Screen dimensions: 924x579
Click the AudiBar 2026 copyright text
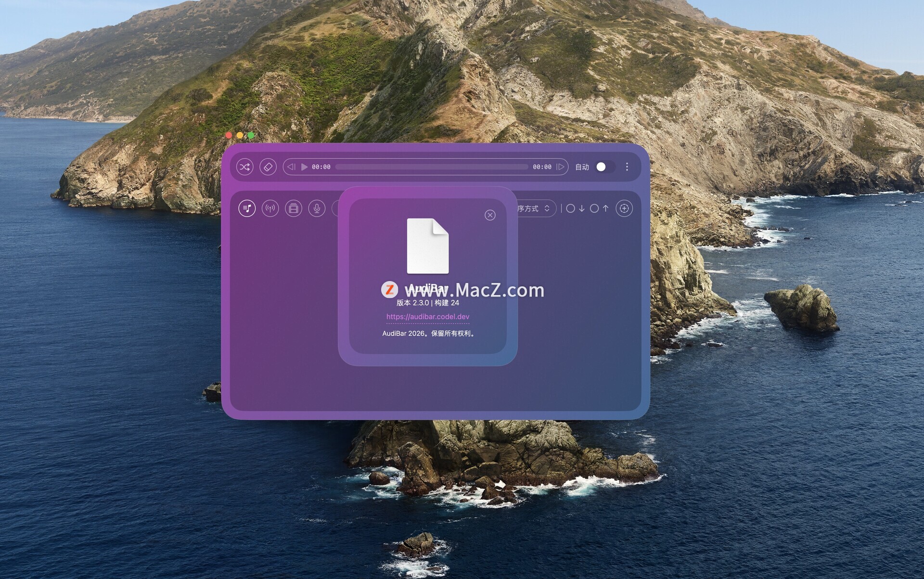(x=428, y=334)
